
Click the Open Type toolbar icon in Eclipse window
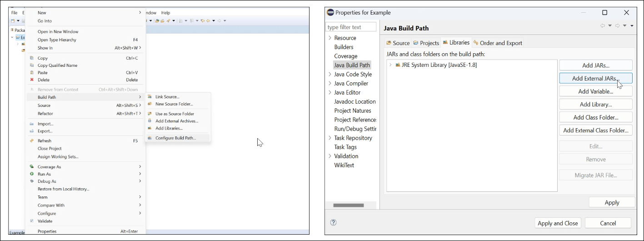157,21
